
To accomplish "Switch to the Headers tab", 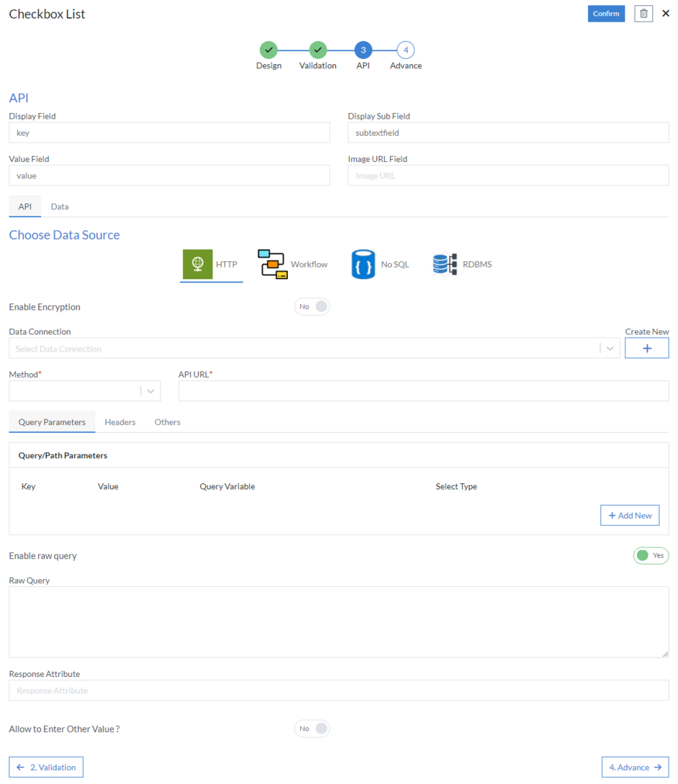I will click(119, 421).
